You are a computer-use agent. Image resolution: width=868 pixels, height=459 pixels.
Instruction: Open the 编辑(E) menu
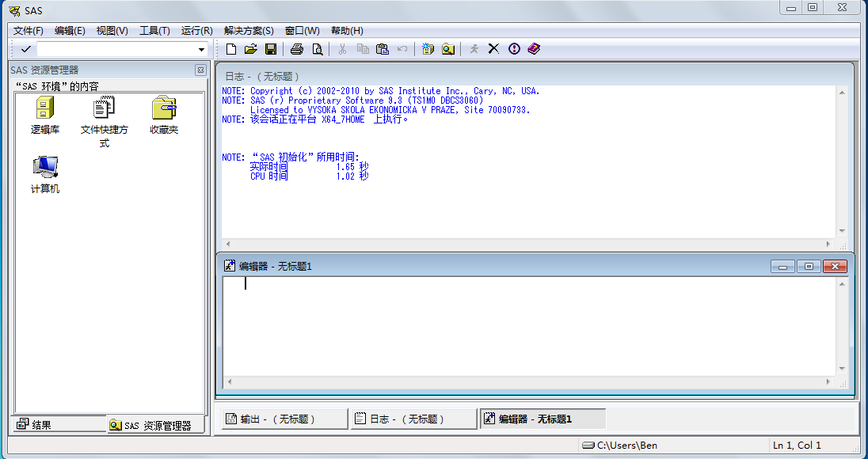(x=70, y=31)
